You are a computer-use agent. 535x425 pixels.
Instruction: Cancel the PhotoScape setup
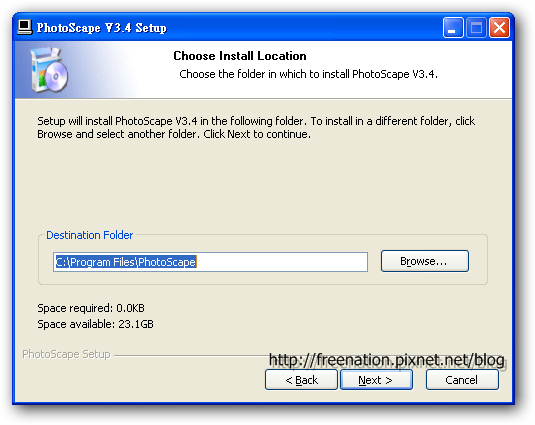point(462,380)
